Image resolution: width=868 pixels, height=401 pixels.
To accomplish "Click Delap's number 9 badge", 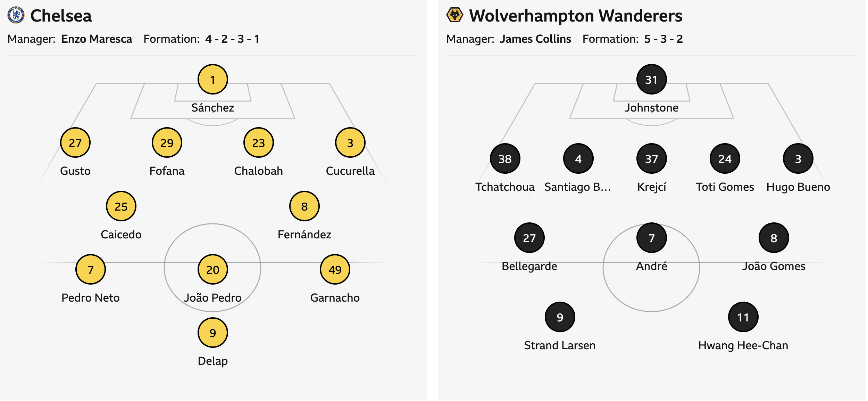I will click(213, 333).
